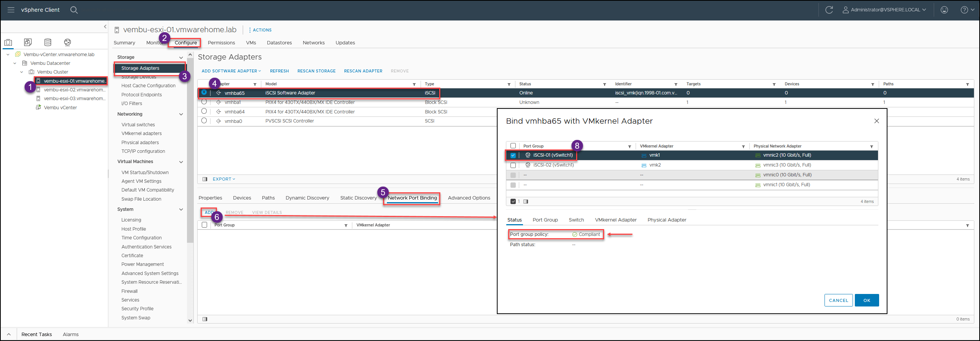This screenshot has height=341, width=980.
Task: Filter Physical Network Adapter column in dialog
Action: click(x=872, y=146)
